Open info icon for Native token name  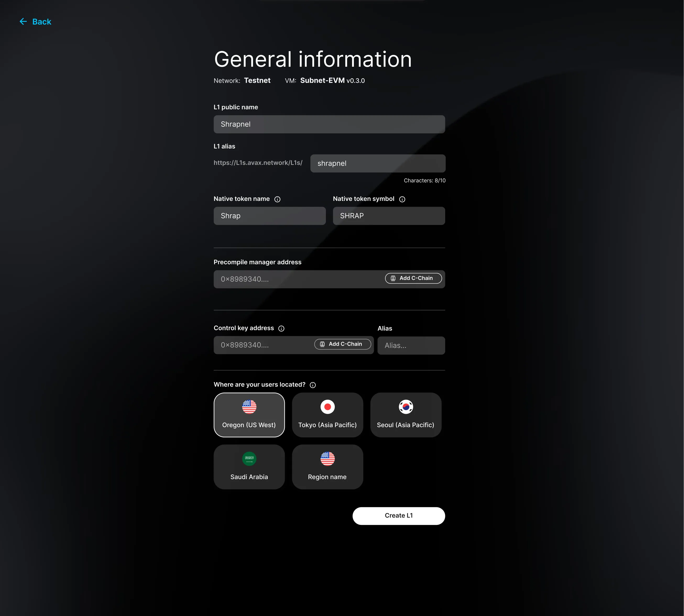(277, 199)
